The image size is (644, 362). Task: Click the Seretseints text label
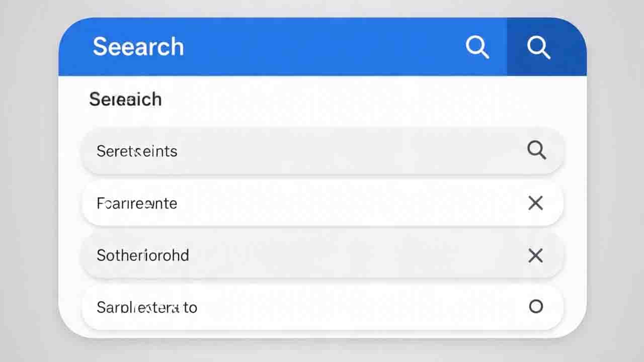[x=137, y=151]
